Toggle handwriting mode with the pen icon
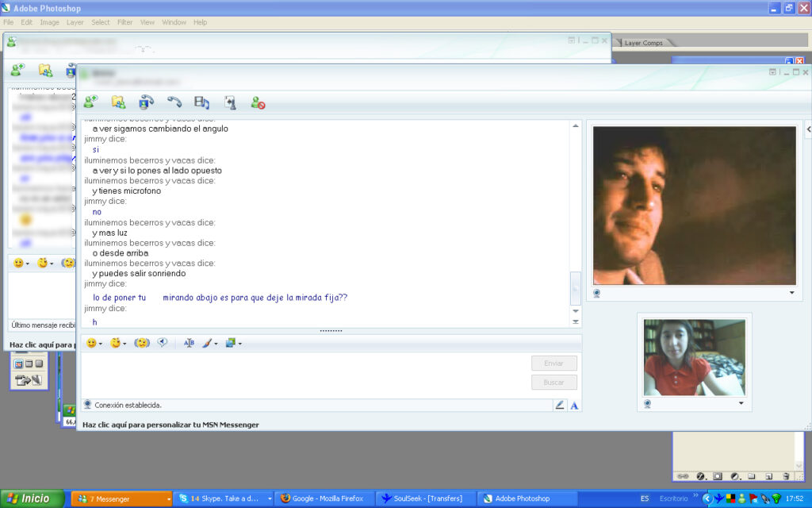Screen dimensions: 812x508 click(560, 405)
